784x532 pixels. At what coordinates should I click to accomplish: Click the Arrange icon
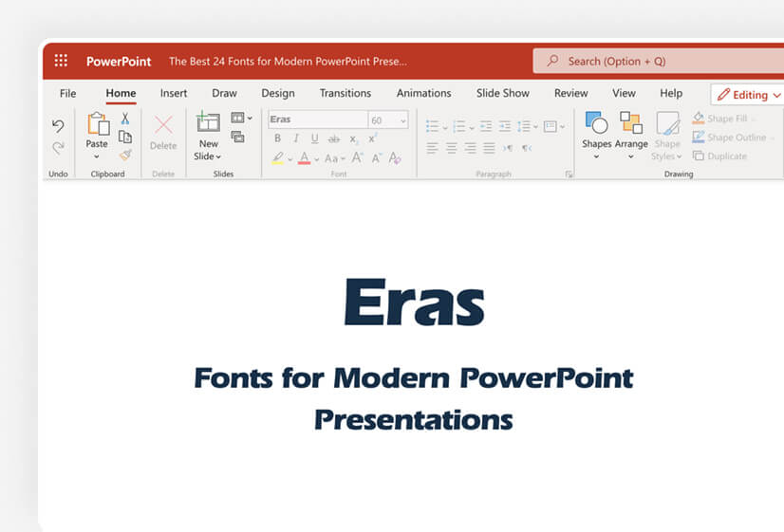click(x=631, y=123)
